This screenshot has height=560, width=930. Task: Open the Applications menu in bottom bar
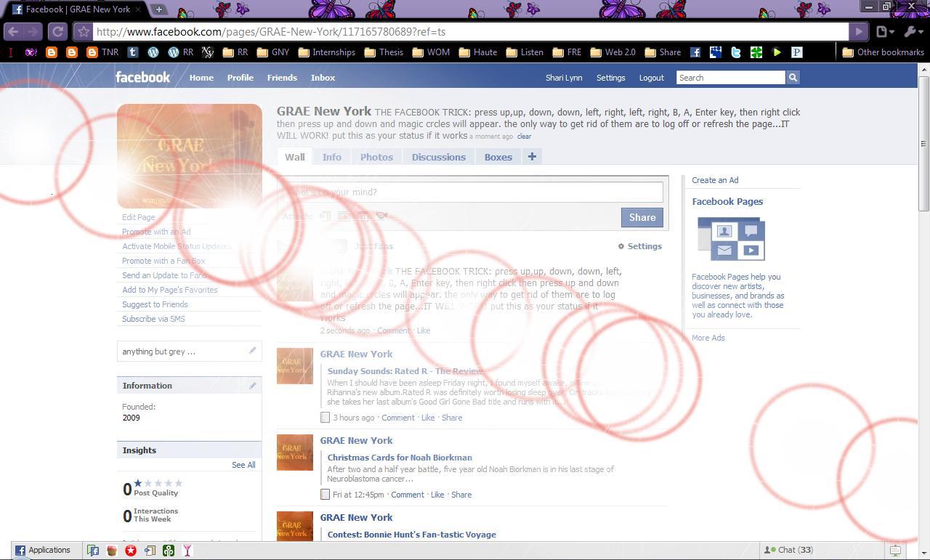(42, 551)
